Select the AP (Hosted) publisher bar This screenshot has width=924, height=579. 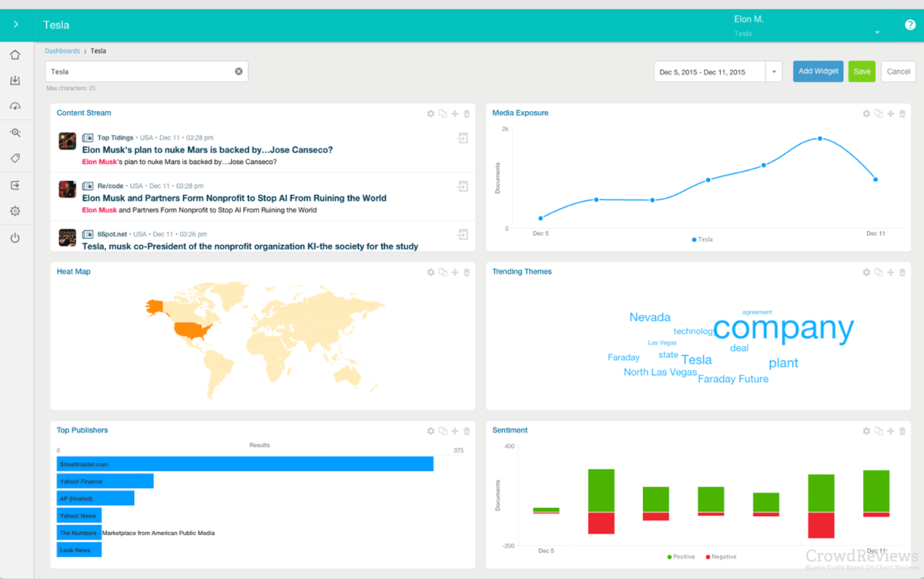coord(95,498)
